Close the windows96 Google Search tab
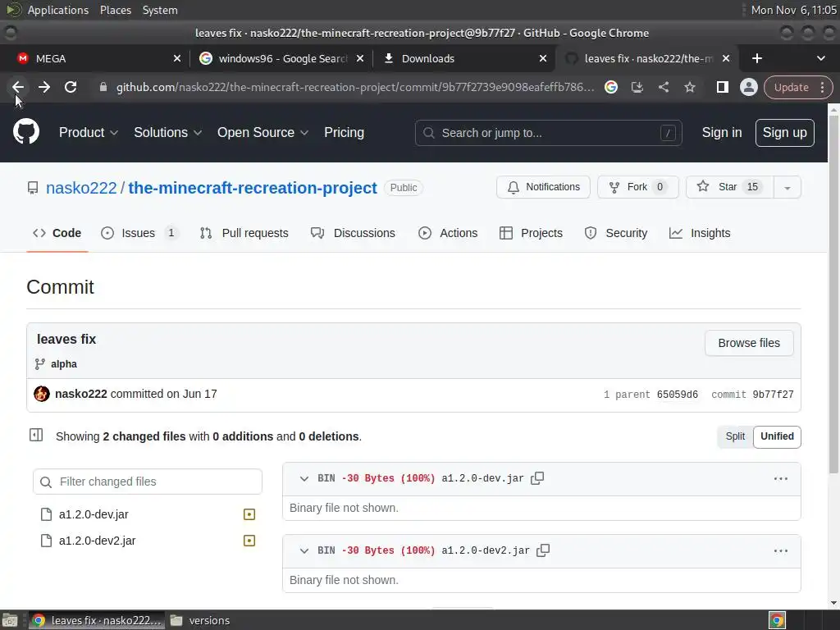 click(x=360, y=58)
